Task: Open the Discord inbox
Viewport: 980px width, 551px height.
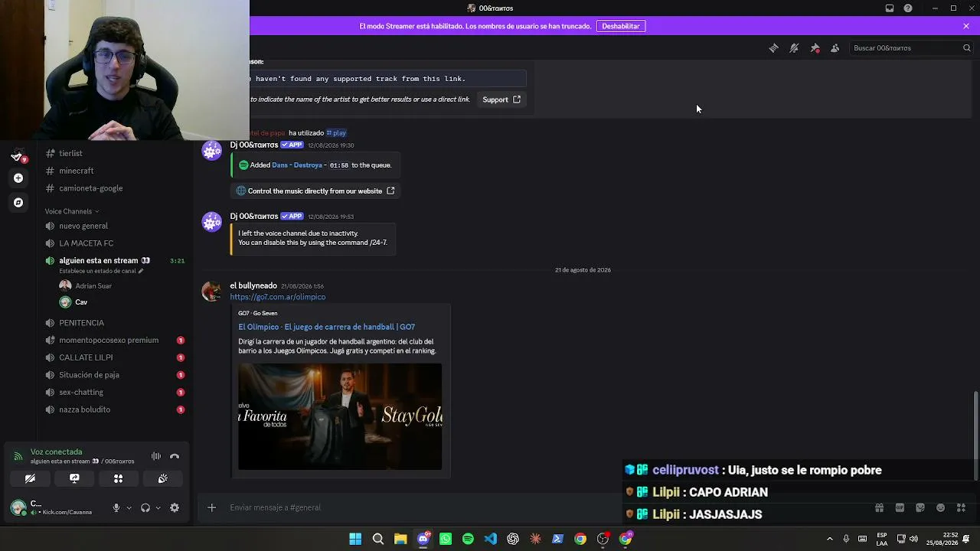Action: point(890,8)
